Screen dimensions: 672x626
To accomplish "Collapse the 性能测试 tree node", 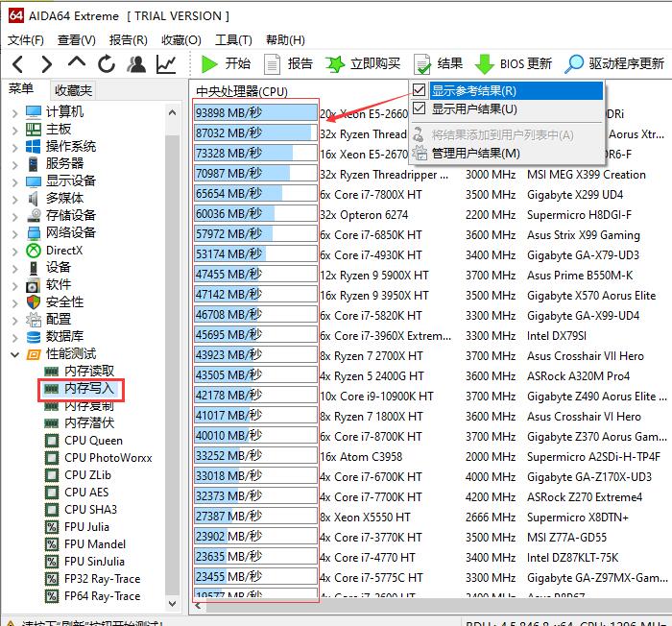I will 14,353.
